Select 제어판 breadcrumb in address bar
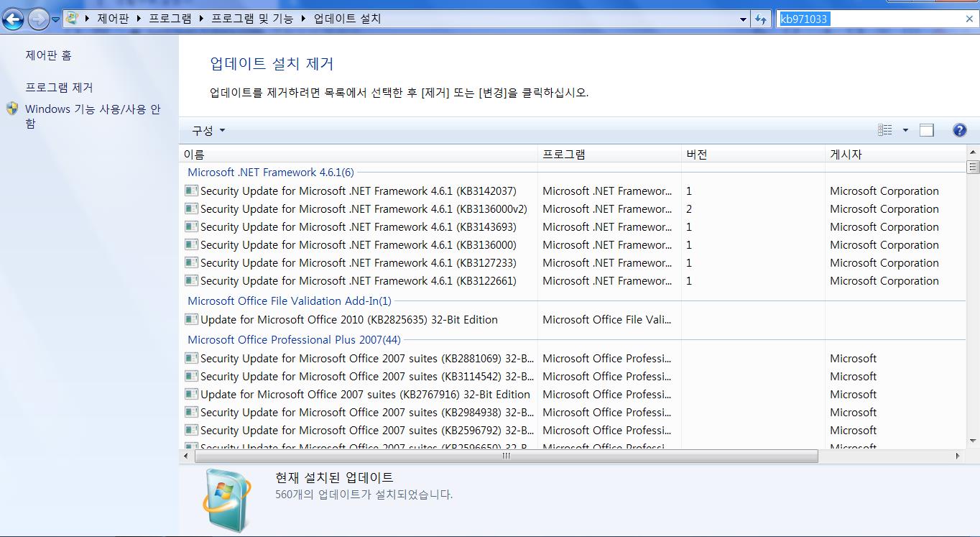 [x=113, y=19]
